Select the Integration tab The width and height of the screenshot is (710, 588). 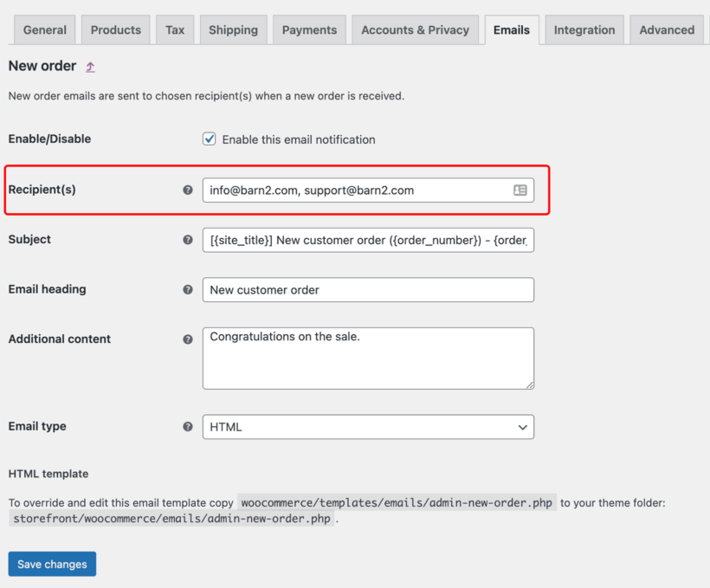584,29
